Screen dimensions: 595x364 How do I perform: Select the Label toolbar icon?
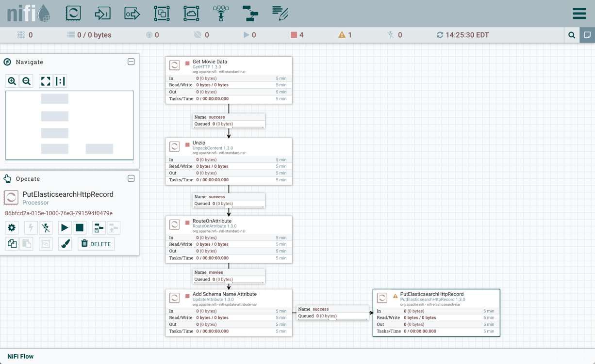pyautogui.click(x=280, y=13)
